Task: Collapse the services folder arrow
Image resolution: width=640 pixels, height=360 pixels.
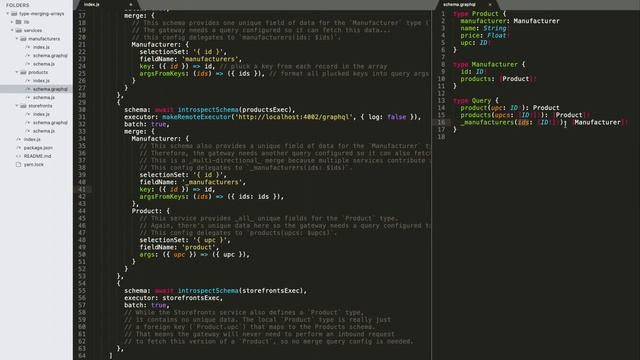Action: [x=12, y=30]
